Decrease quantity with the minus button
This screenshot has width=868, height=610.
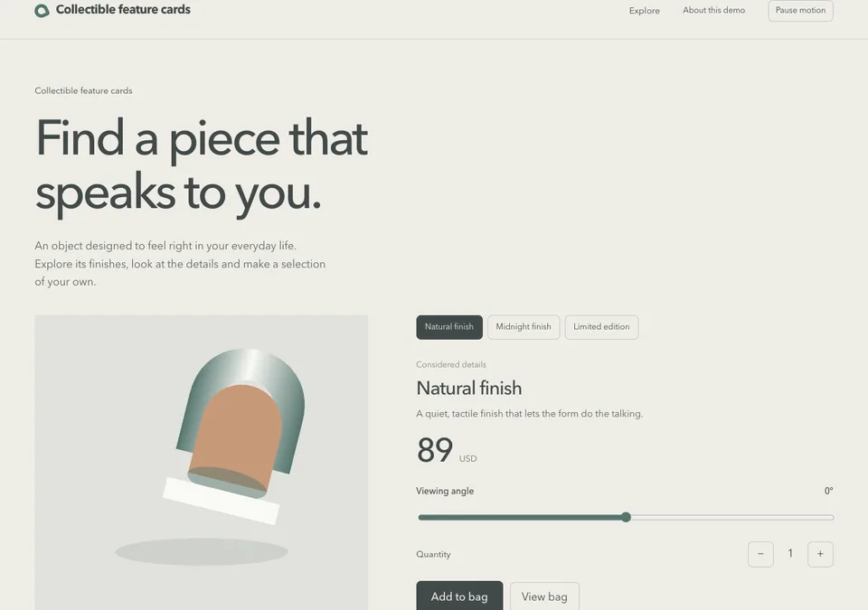click(x=760, y=554)
